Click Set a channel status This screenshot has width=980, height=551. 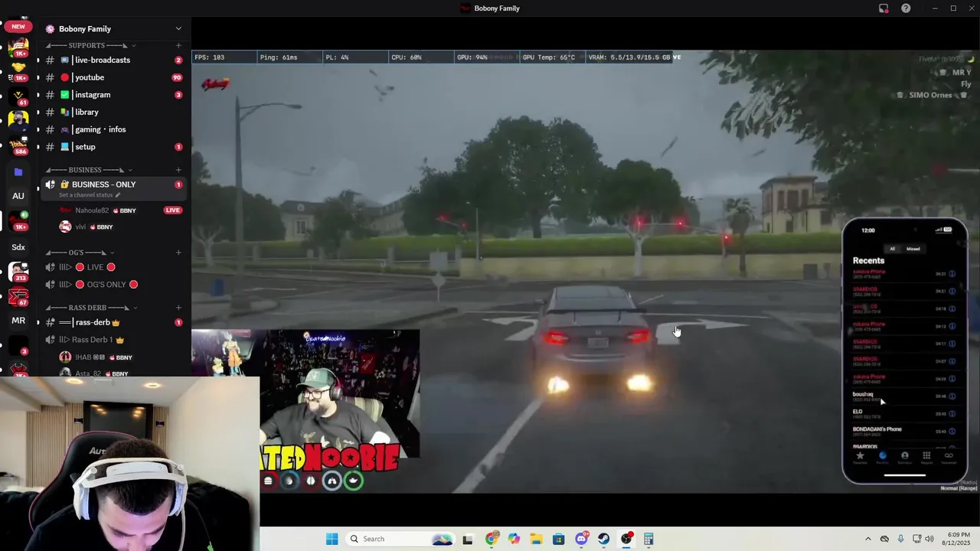click(x=90, y=195)
